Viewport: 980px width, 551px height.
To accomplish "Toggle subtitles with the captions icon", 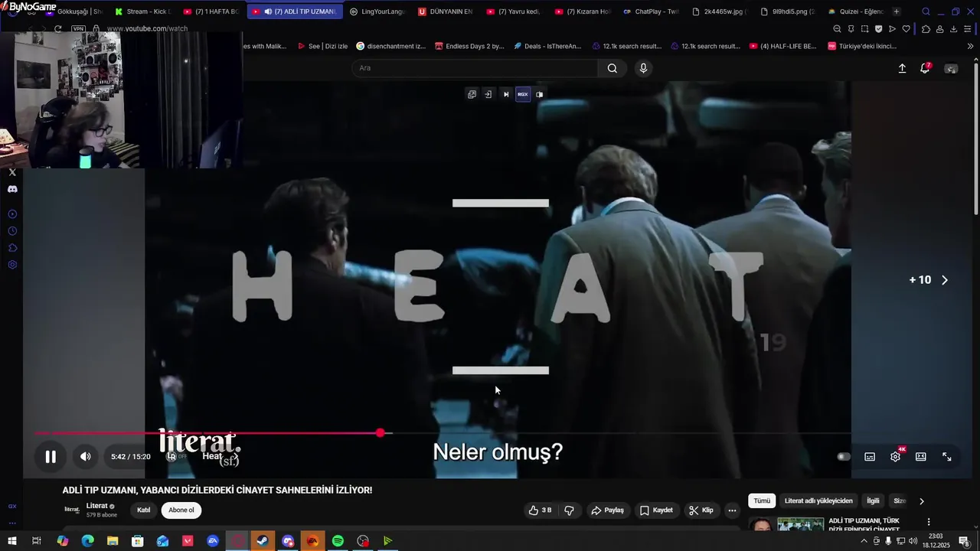I will 870,457.
